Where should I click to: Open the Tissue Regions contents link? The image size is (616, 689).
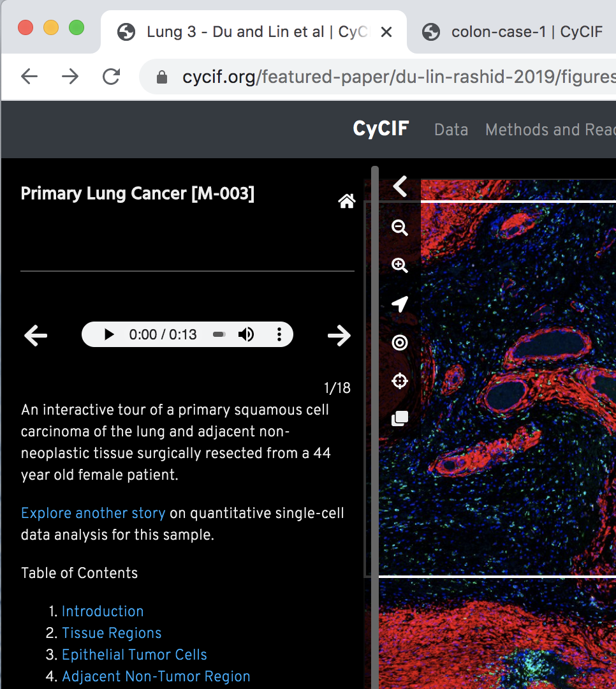coord(112,633)
